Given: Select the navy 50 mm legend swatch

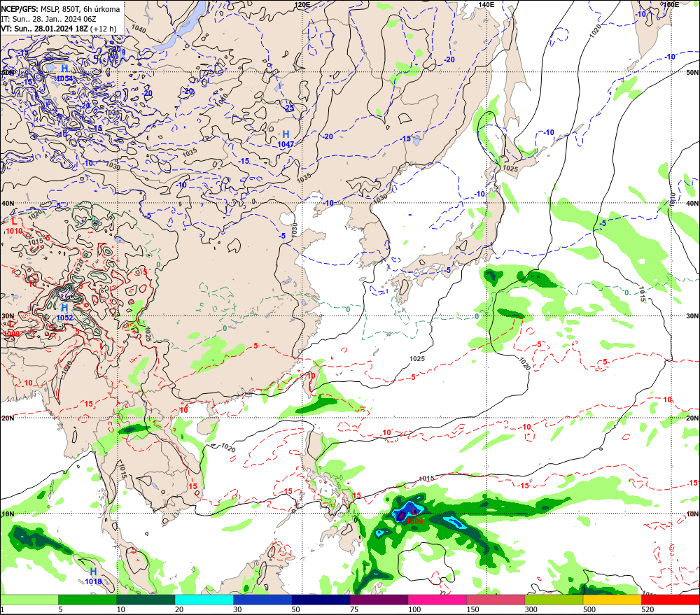Looking at the screenshot, I should click(x=321, y=600).
